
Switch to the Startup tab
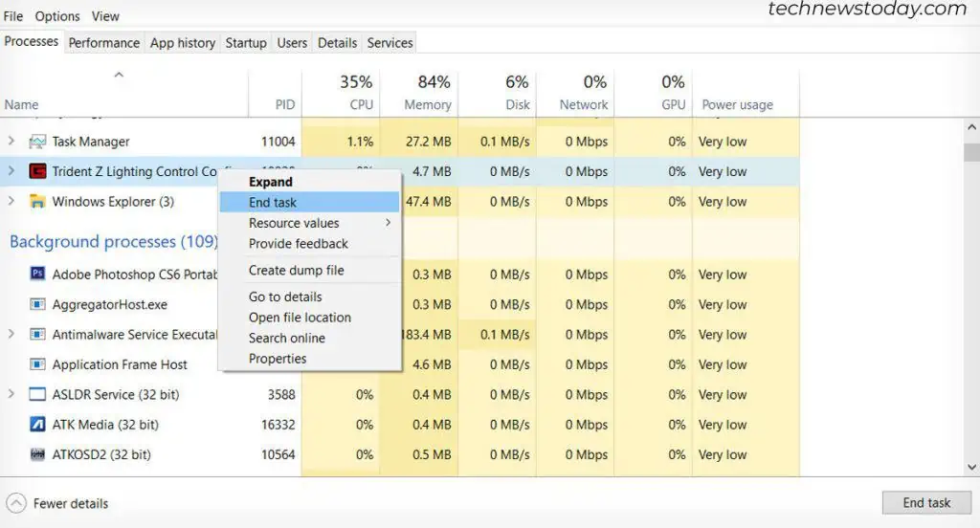pos(246,42)
